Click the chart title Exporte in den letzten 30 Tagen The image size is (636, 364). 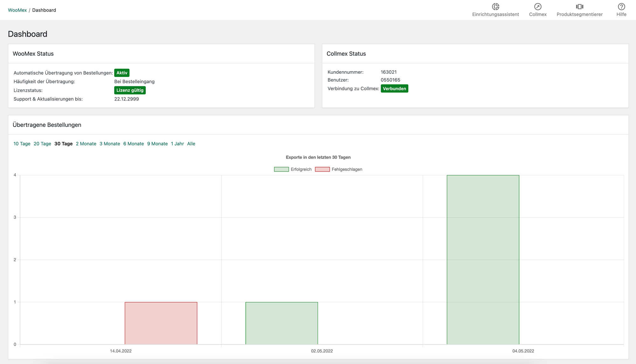318,157
